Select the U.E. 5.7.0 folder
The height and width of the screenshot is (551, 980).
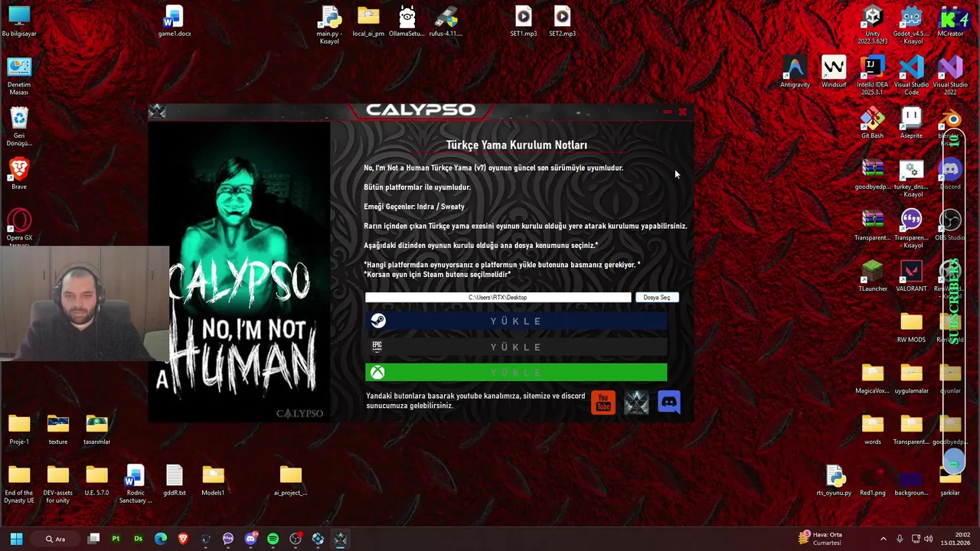(96, 481)
